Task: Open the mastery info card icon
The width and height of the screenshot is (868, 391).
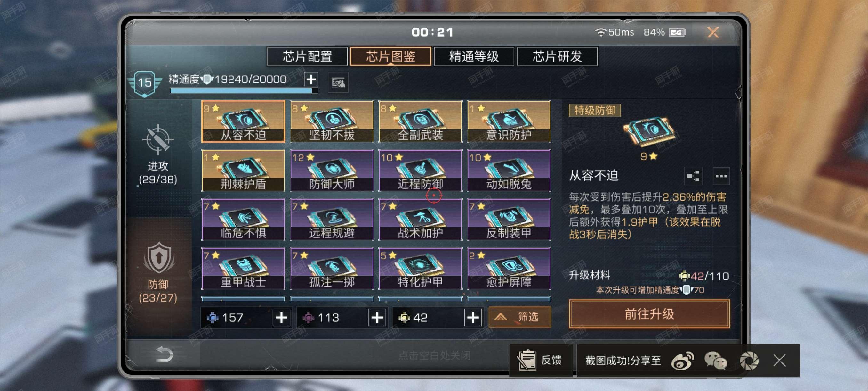Action: point(338,82)
